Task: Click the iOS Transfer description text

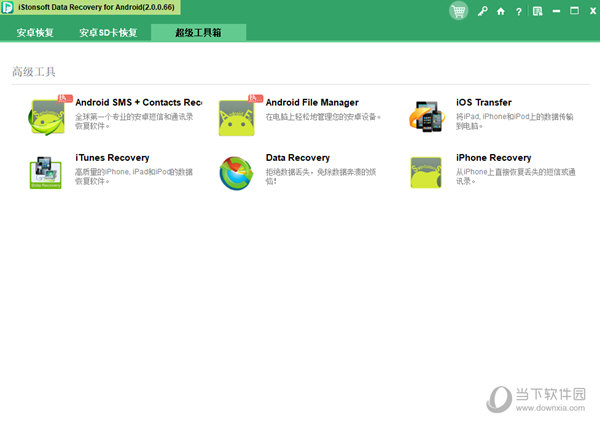Action: point(514,121)
